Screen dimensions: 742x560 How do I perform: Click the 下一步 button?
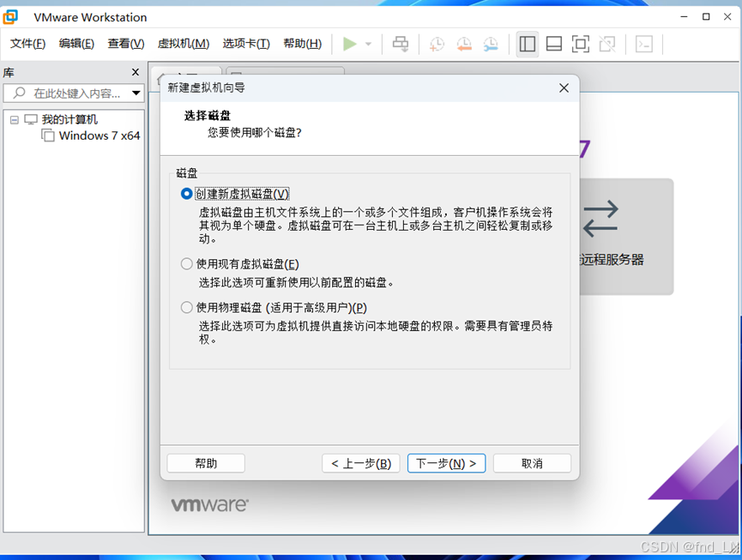tap(446, 463)
